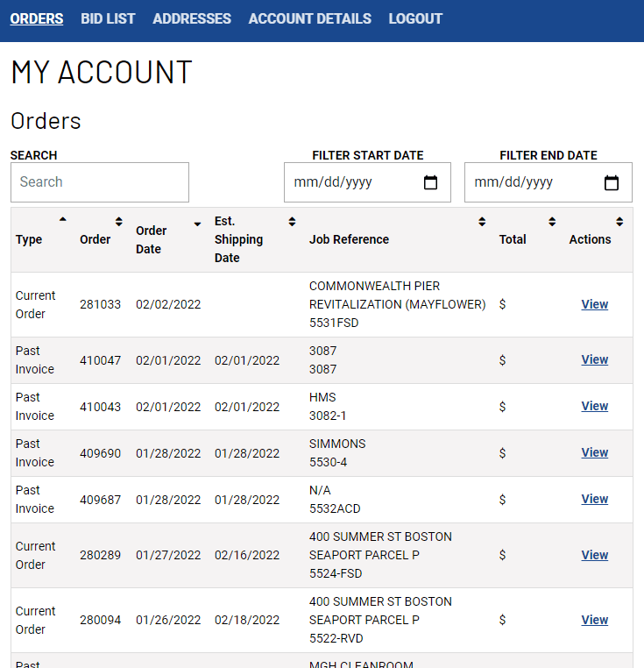Click COMMONWEALTH PIER REVITALIZATION job reference
Viewport: 644px width, 668px height.
point(397,304)
